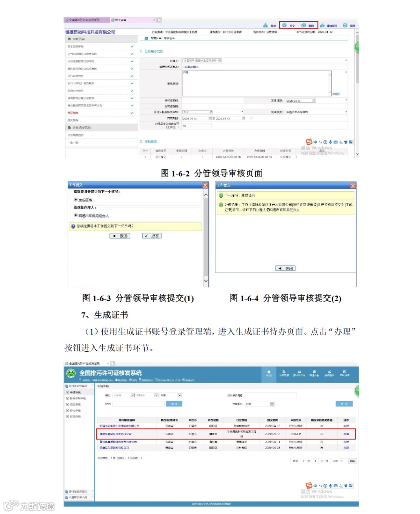Open the 许可证核发机关级别 dropdown
420x514 pixels.
point(197,112)
